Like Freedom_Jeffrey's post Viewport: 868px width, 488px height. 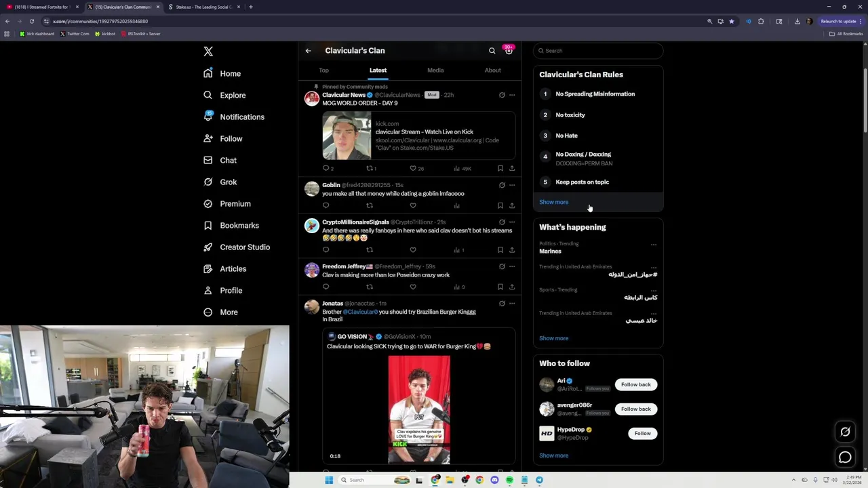[413, 287]
